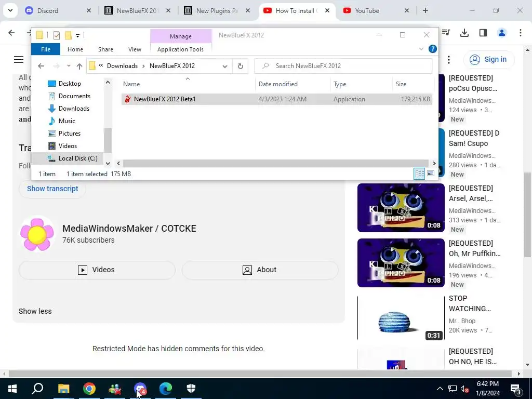This screenshot has height=399, width=532.
Task: Open notification center in system tray
Action: coord(516,389)
